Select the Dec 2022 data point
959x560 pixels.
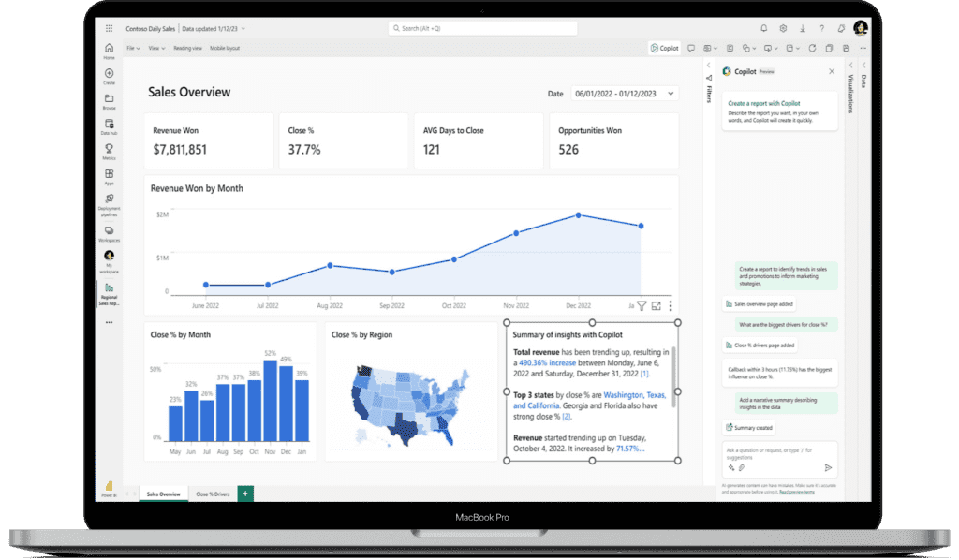(x=578, y=215)
